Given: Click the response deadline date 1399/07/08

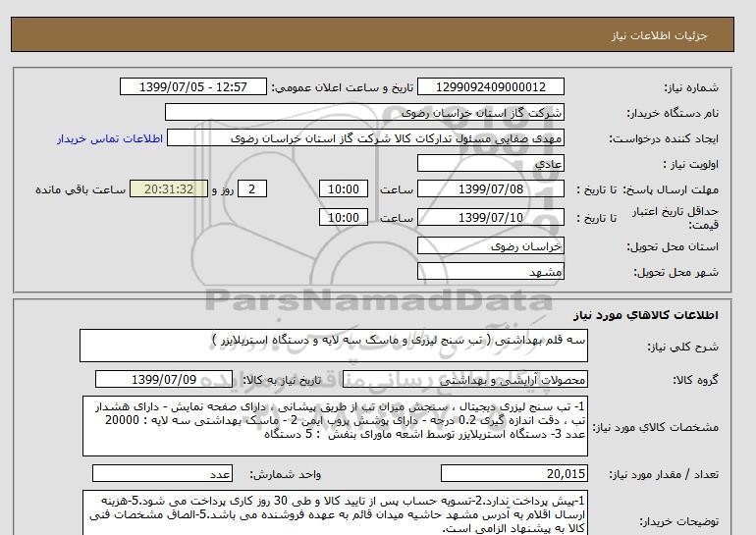Looking at the screenshot, I should coord(490,188).
